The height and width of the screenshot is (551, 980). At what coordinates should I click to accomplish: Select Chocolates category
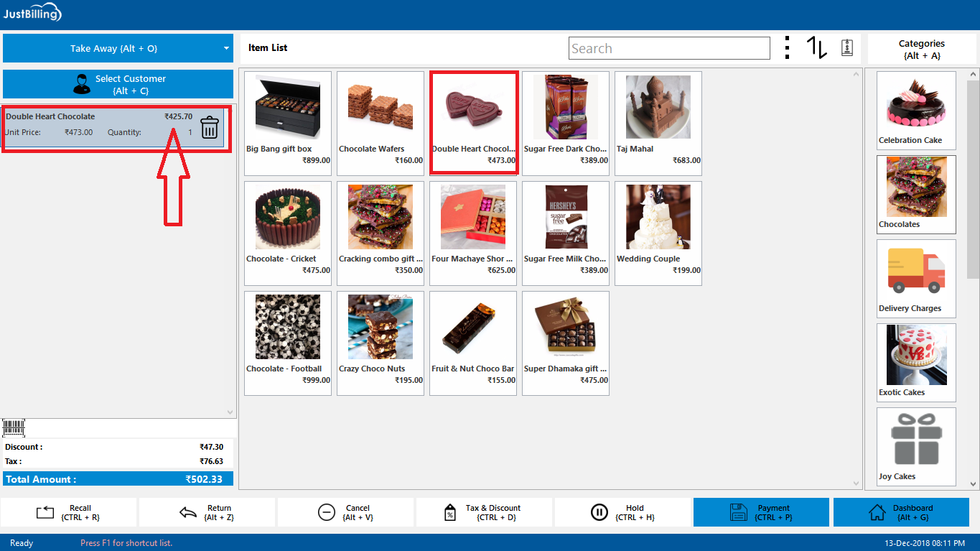point(916,195)
